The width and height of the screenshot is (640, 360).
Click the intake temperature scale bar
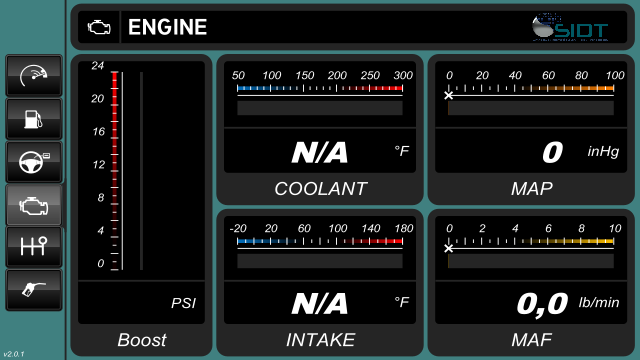[320, 241]
